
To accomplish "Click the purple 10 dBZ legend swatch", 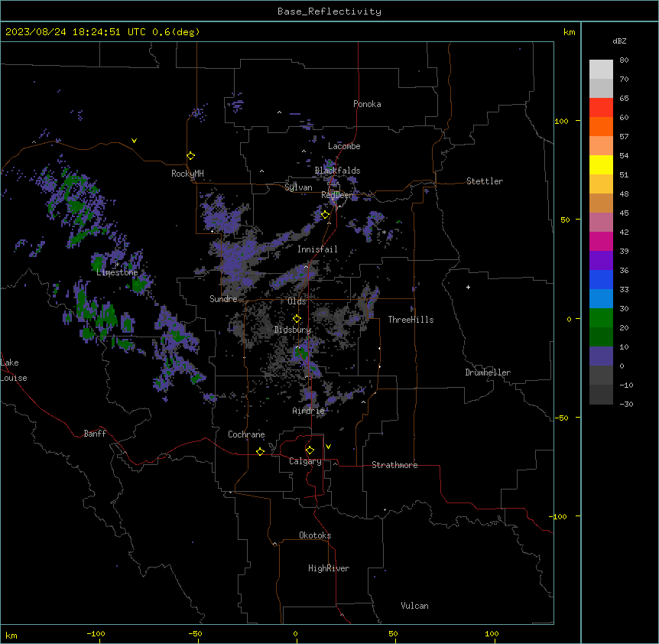I will (601, 356).
